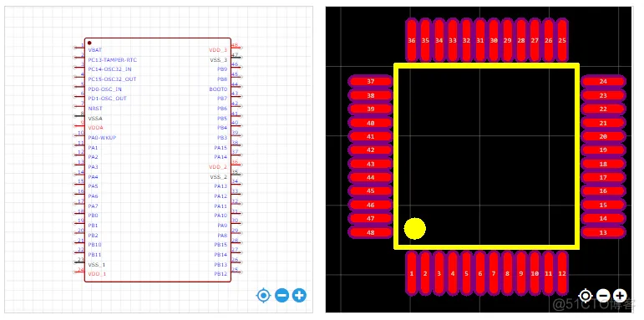Click the PA7 pin label

coord(94,206)
